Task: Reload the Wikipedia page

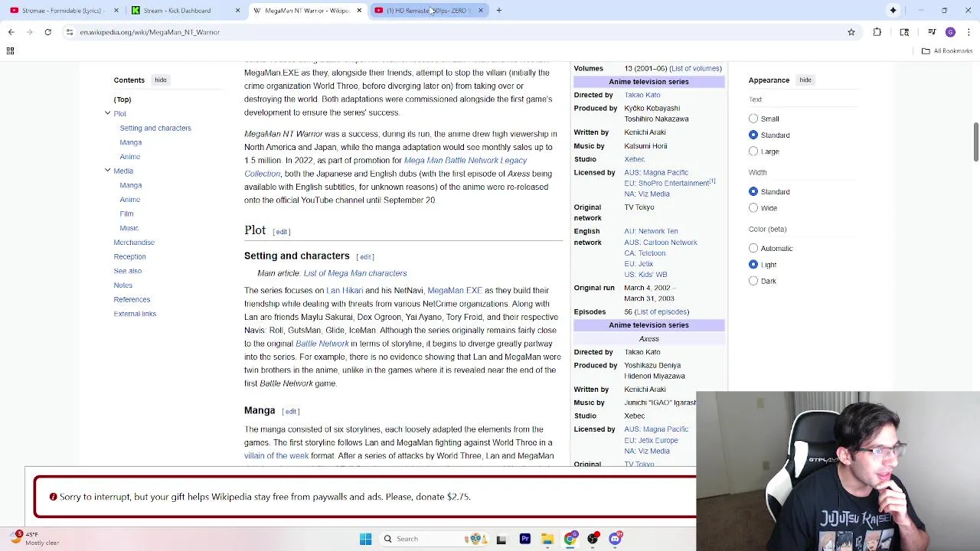Action: point(47,32)
